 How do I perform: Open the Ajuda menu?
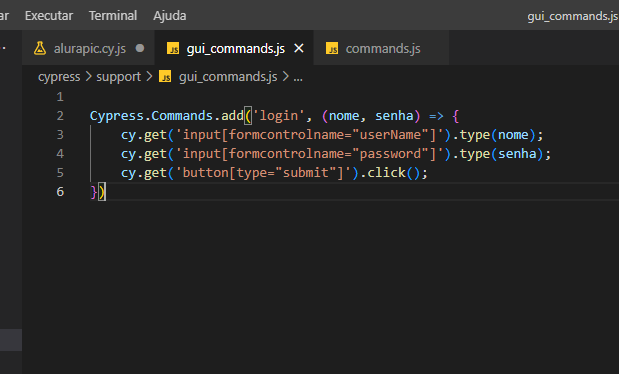point(170,16)
